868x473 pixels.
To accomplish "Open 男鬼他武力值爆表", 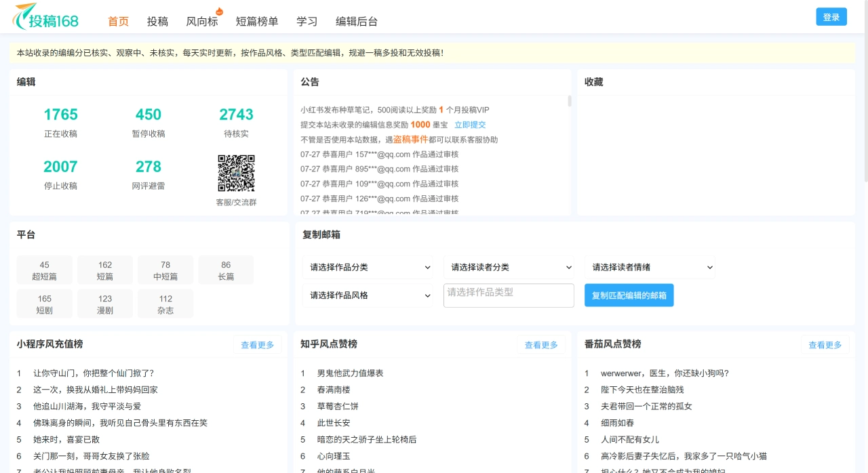I will (x=350, y=373).
